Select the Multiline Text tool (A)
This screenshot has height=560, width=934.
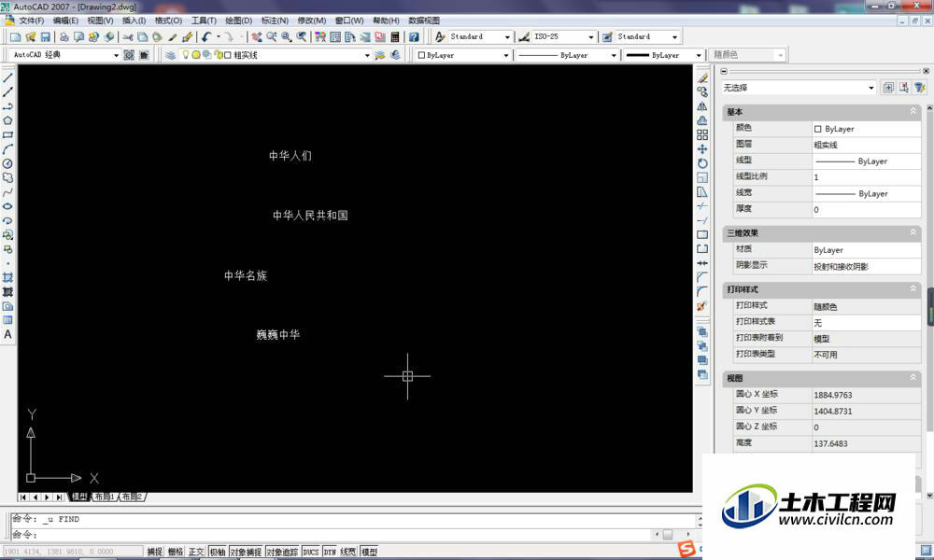[x=7, y=334]
